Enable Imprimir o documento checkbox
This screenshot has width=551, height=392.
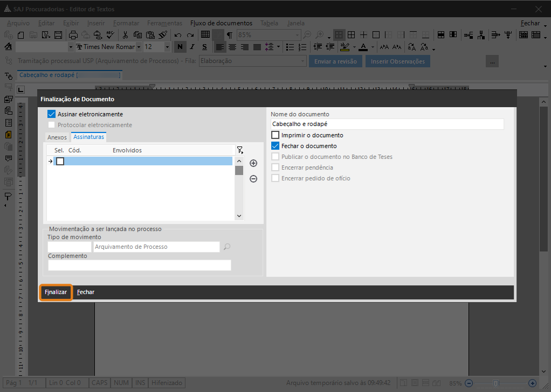[x=275, y=135]
